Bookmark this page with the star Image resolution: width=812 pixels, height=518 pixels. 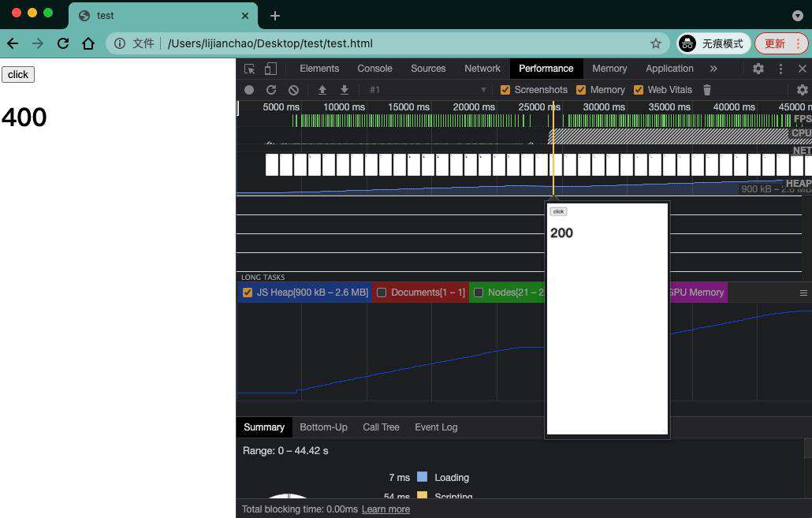656,43
